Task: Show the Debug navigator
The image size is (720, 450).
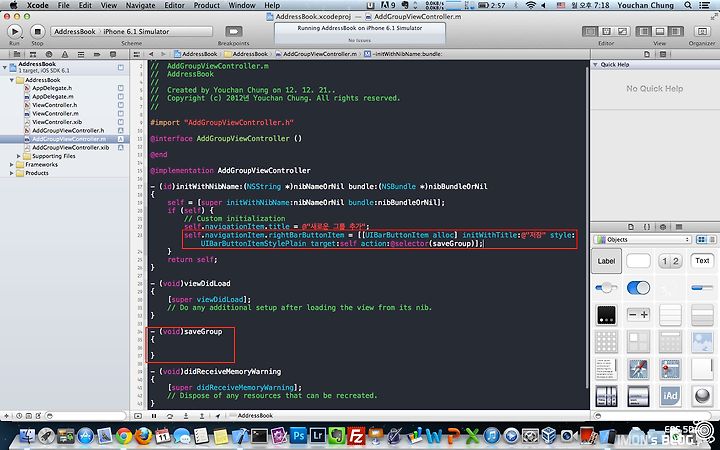Action: 81,54
